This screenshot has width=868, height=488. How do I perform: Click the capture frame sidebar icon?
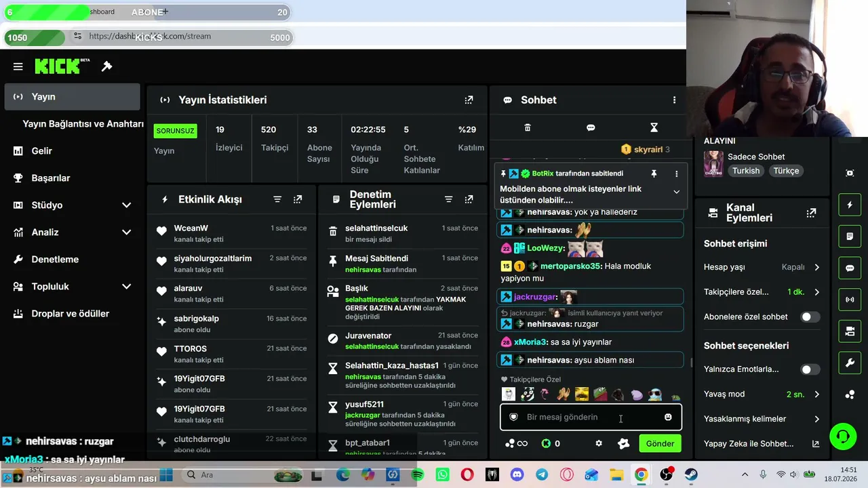coord(850,173)
